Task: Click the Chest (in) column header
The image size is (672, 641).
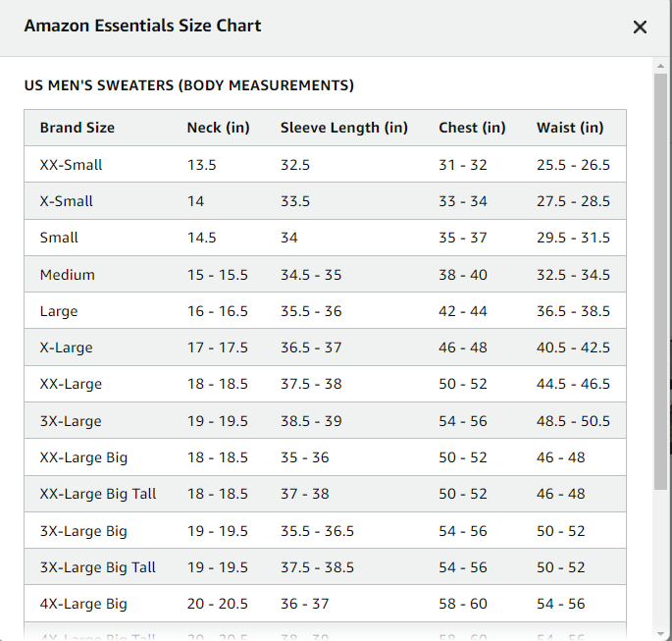Action: pyautogui.click(x=472, y=128)
